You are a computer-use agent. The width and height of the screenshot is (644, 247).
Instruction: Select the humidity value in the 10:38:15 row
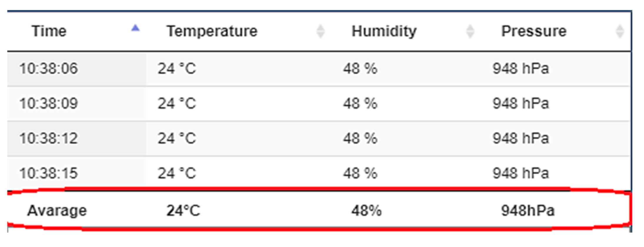(x=360, y=173)
